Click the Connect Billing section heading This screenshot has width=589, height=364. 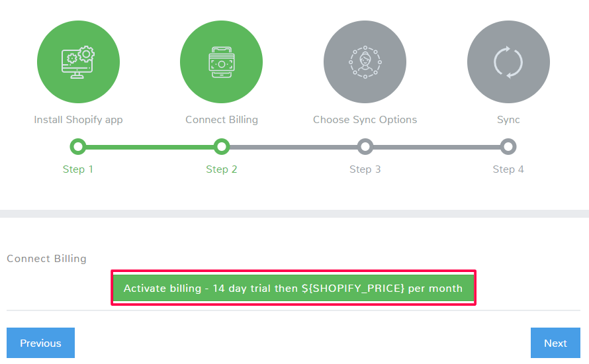tap(46, 259)
